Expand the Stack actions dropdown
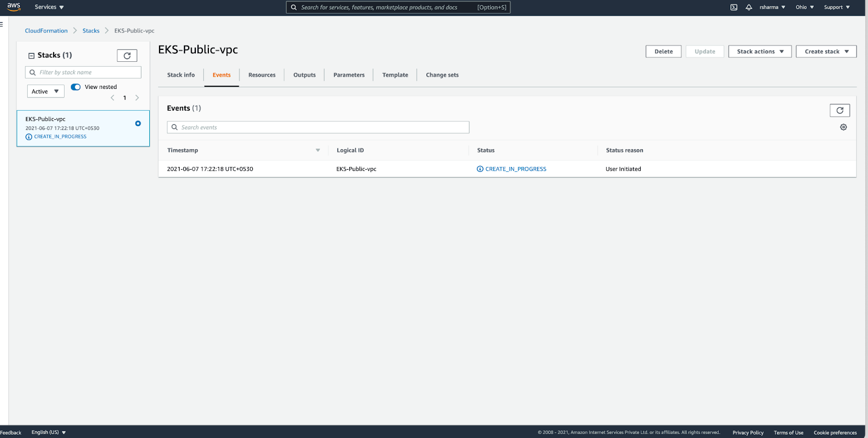 759,51
